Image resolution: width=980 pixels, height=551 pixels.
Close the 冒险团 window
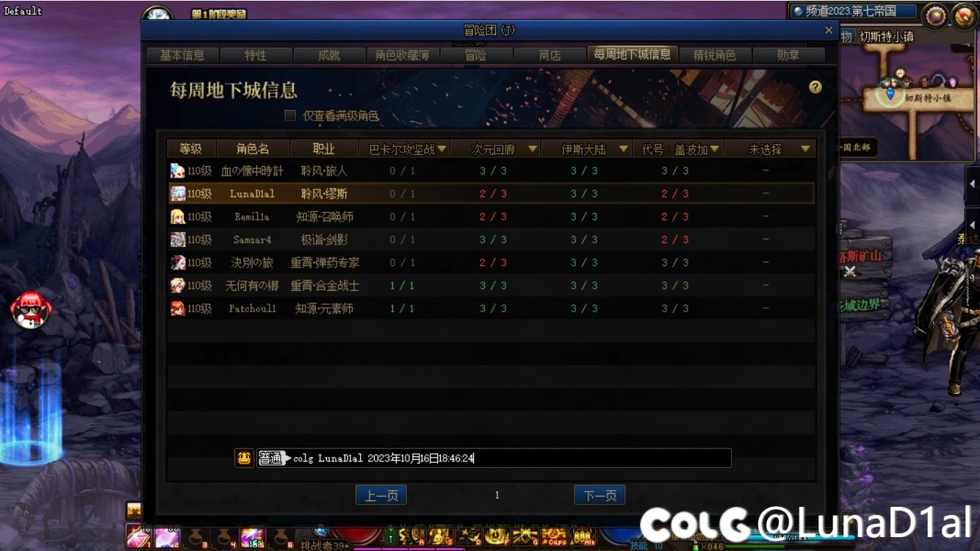829,30
